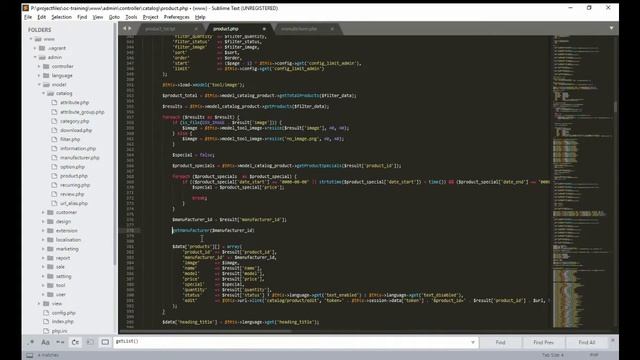Viewport: 640px width, 360px height.
Task: Toggle wrap search option
Action: point(76,342)
